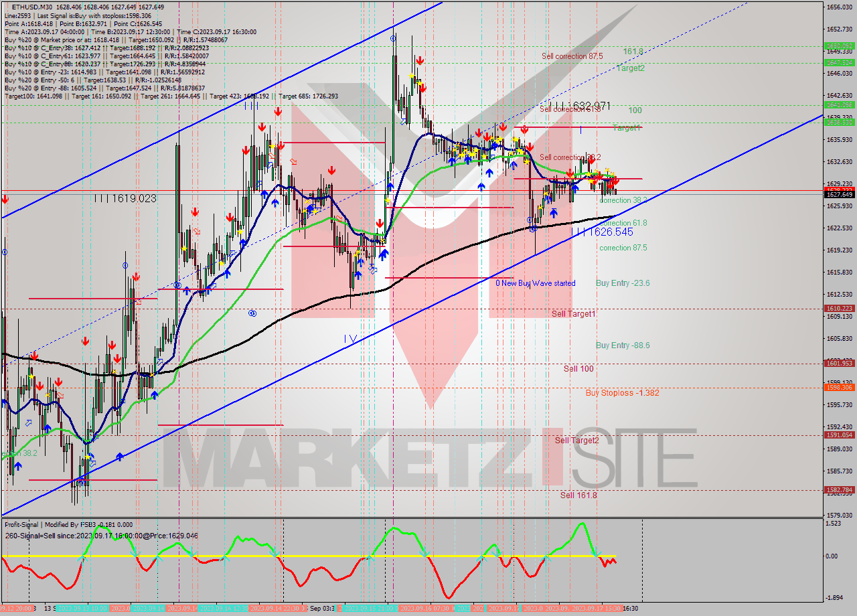Click the red 1610.223 price tag
Image resolution: width=857 pixels, height=616 pixels.
[839, 308]
